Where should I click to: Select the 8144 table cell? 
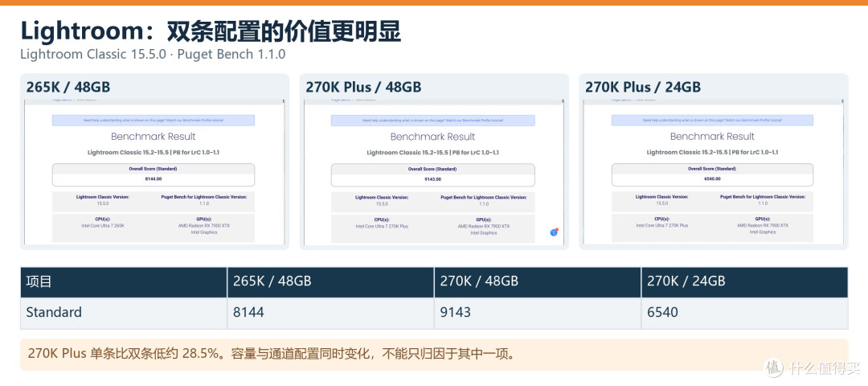tap(330, 313)
